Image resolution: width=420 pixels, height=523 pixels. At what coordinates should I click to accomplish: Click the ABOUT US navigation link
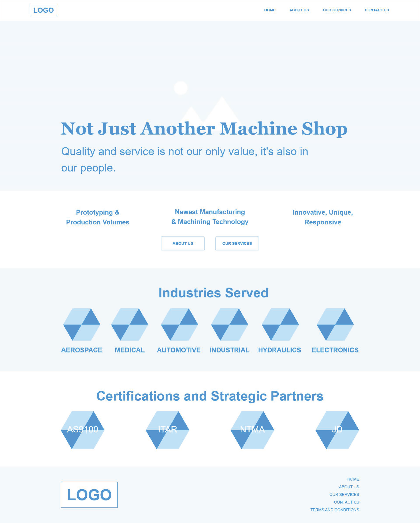coord(299,10)
